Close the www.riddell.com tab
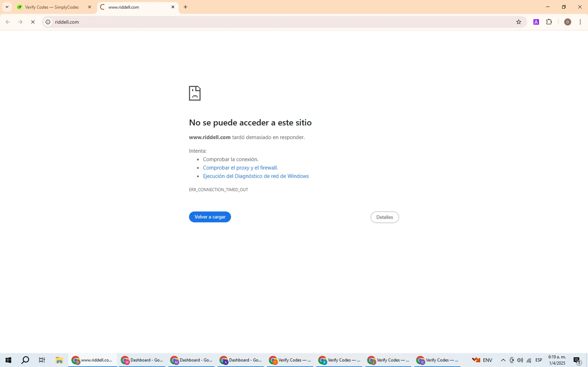Viewport: 588px width, 367px height. (x=173, y=7)
